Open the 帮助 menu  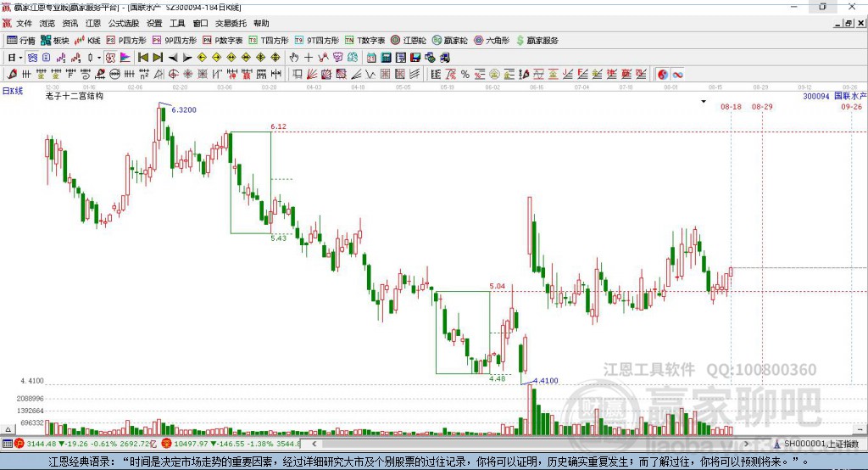(x=261, y=23)
